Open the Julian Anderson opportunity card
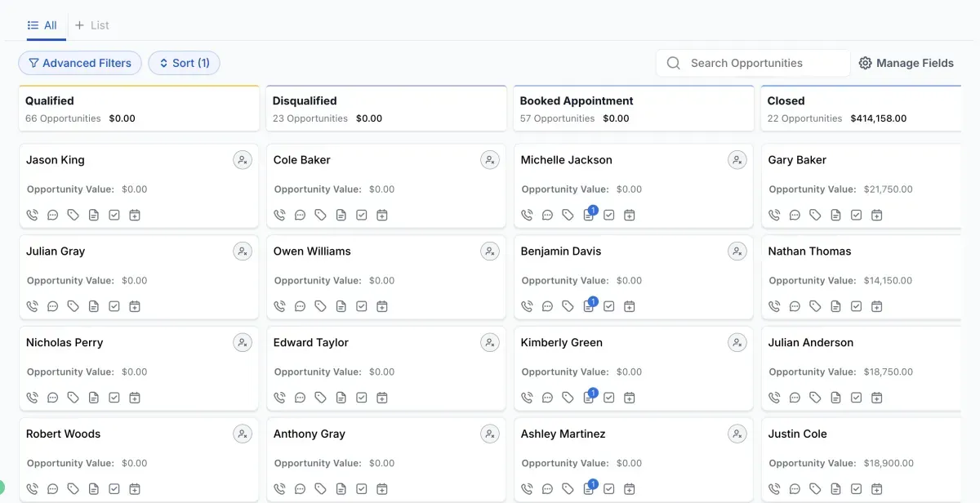 [810, 343]
